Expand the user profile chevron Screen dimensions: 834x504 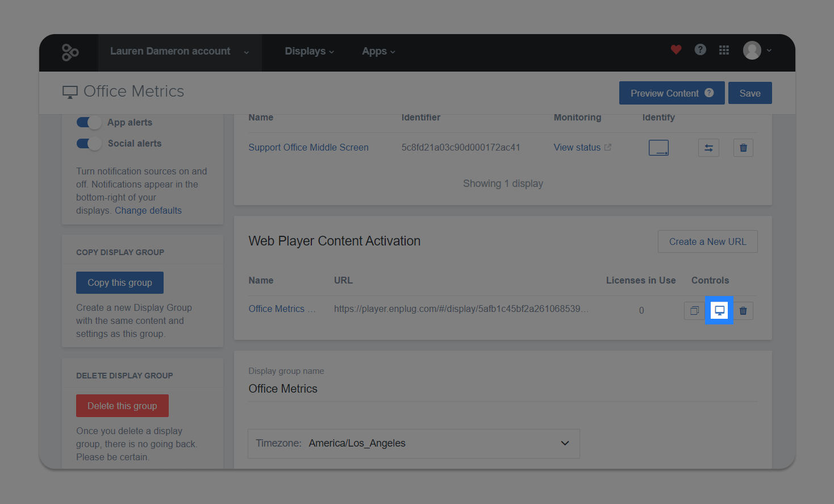click(x=769, y=50)
